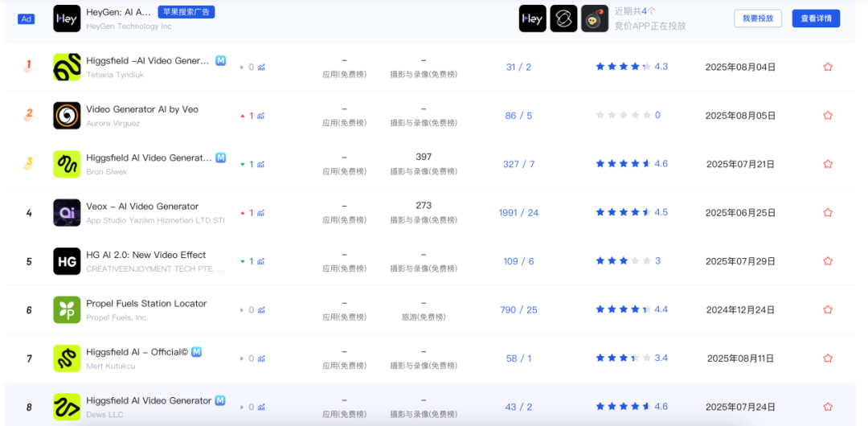The image size is (868, 426).
Task: Open trend chart icon for Bron Siwek app
Action: click(x=261, y=165)
